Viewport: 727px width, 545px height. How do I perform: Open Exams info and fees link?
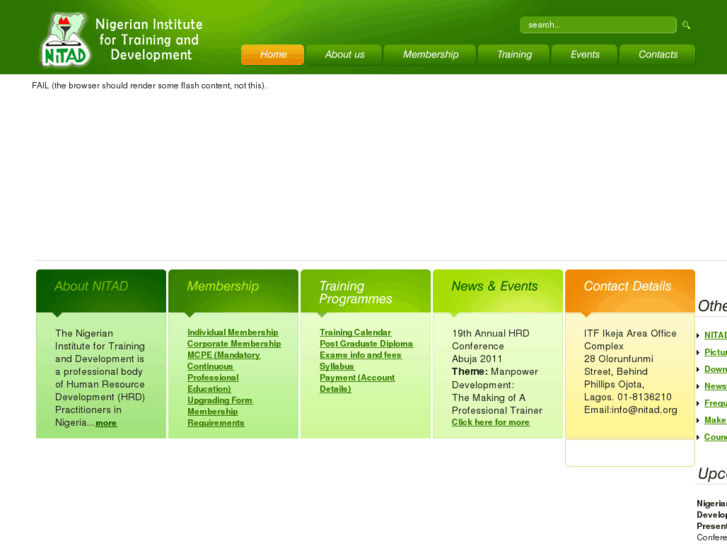(x=360, y=355)
